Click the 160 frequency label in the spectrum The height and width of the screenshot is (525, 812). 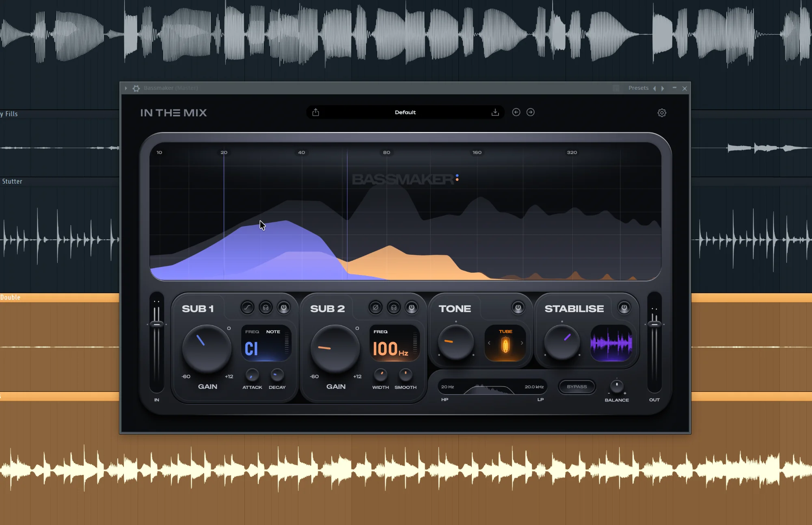(x=477, y=152)
